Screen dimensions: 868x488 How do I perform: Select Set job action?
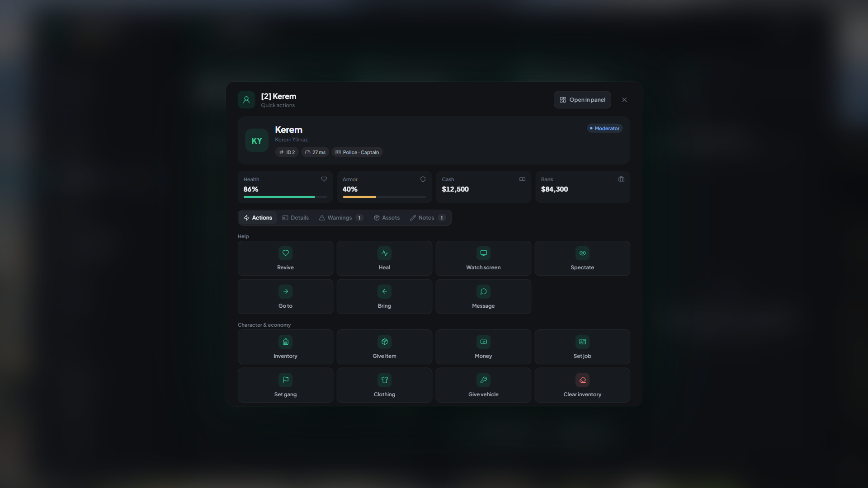[x=582, y=347]
